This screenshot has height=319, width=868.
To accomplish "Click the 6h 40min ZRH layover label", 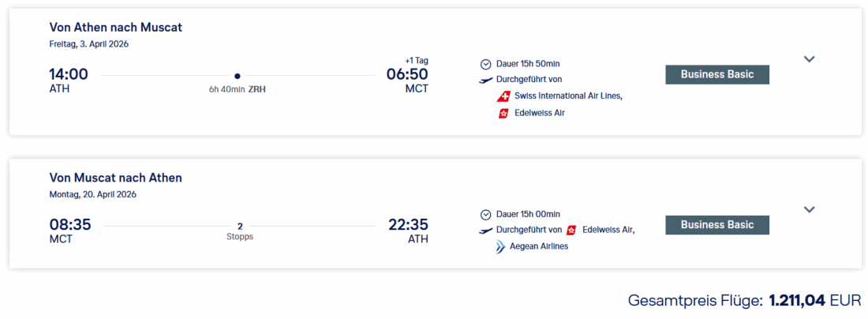I will point(237,89).
